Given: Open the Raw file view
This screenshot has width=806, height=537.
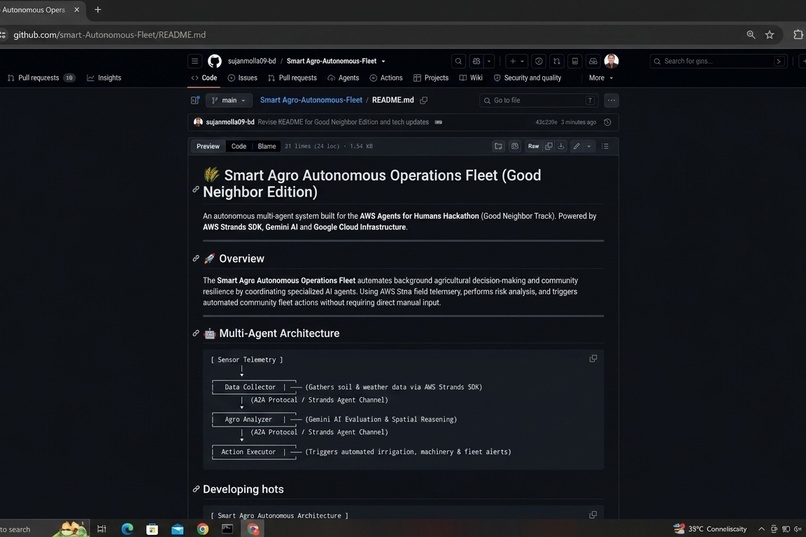Looking at the screenshot, I should [533, 146].
